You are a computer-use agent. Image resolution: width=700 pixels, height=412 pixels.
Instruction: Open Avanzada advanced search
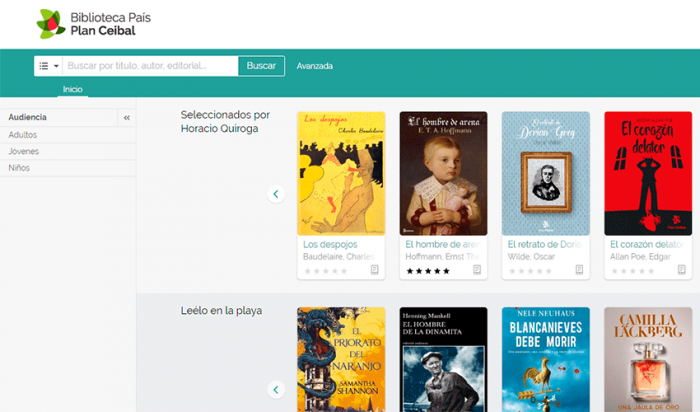point(315,66)
